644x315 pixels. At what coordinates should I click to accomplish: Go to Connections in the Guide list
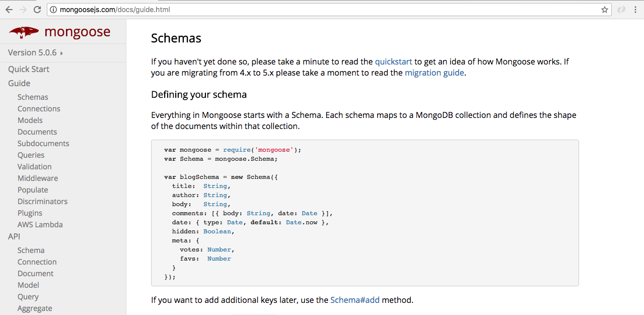pos(39,109)
